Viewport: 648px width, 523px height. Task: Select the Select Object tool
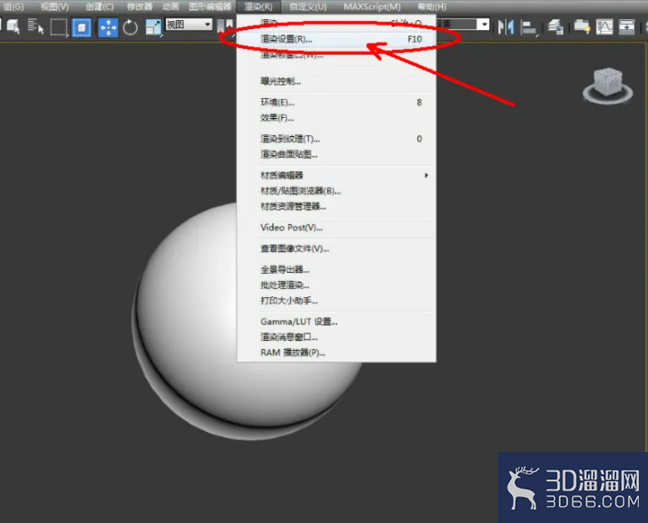[13, 27]
